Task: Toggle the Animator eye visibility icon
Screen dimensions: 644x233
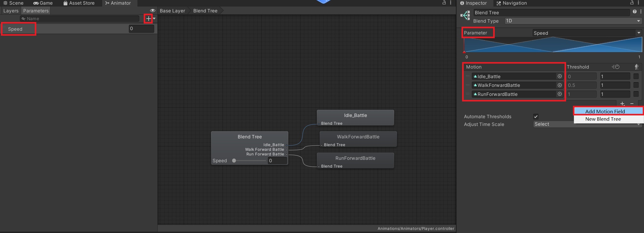Action: [152, 11]
